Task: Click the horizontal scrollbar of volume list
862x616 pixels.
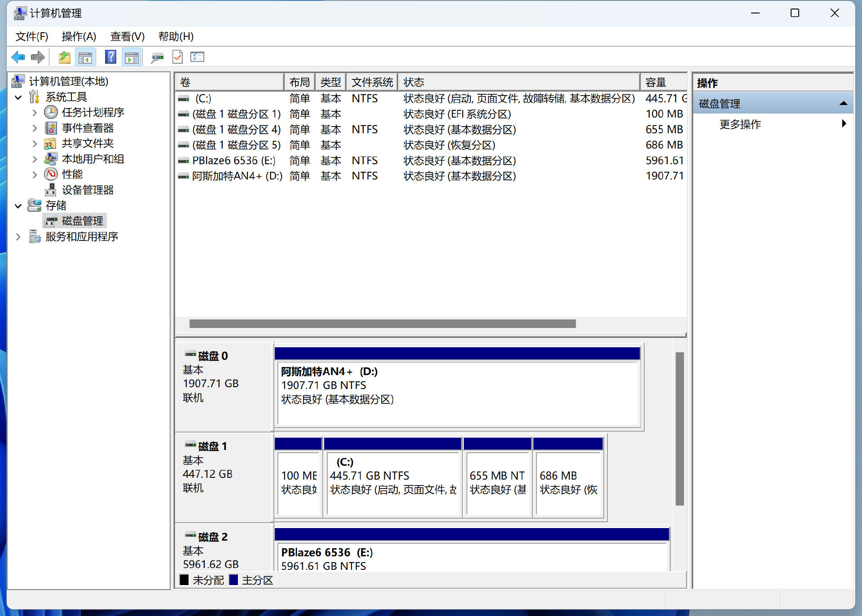Action: (382, 323)
